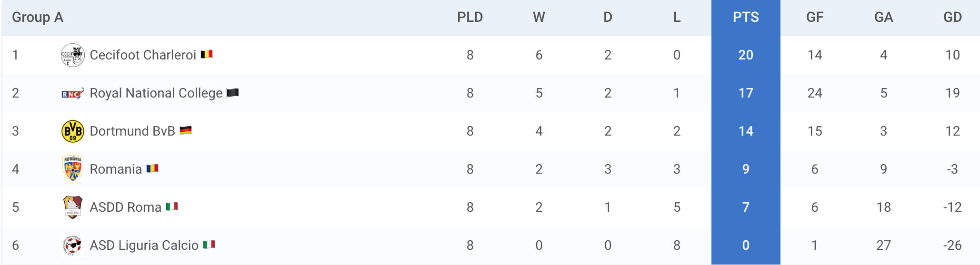Open Royal National College team link
The image size is (980, 265).
156,93
